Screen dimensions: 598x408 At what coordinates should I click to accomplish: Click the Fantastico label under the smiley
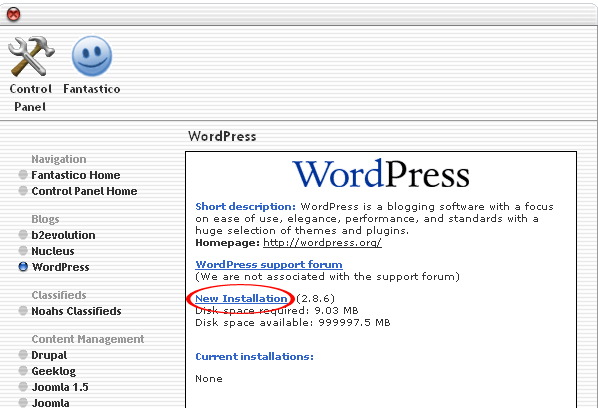[92, 89]
